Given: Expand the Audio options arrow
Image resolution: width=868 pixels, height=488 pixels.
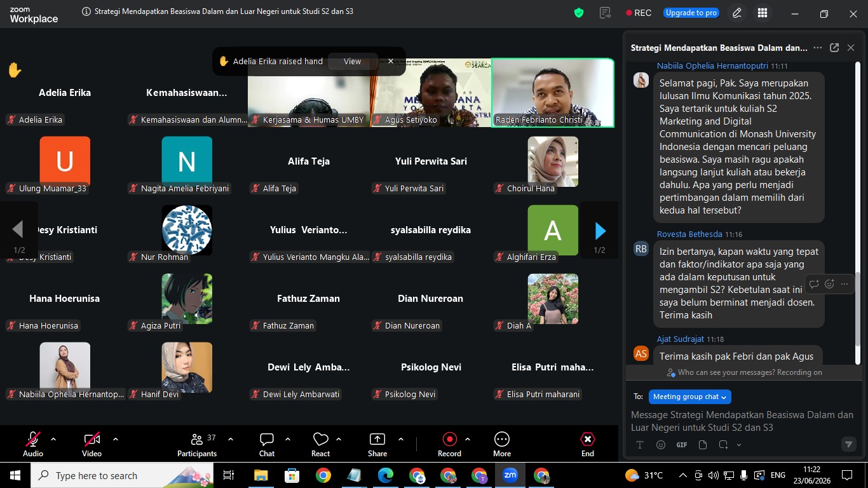Looking at the screenshot, I should click(53, 439).
